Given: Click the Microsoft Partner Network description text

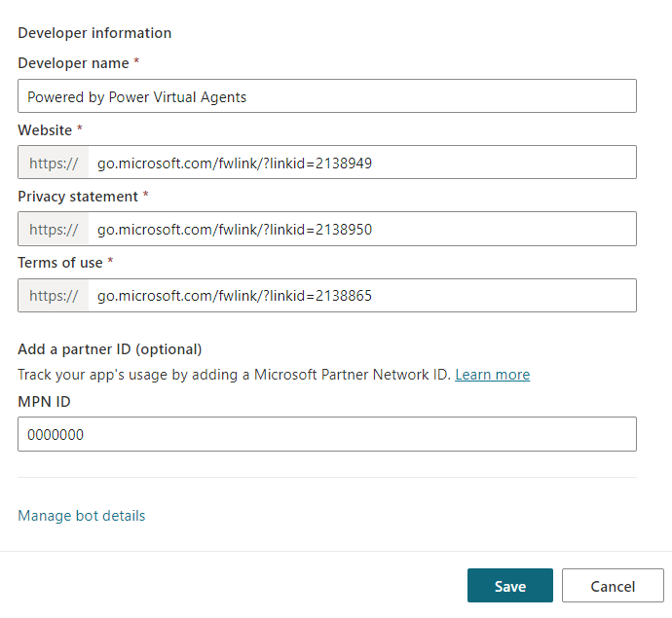Looking at the screenshot, I should coord(234,375).
